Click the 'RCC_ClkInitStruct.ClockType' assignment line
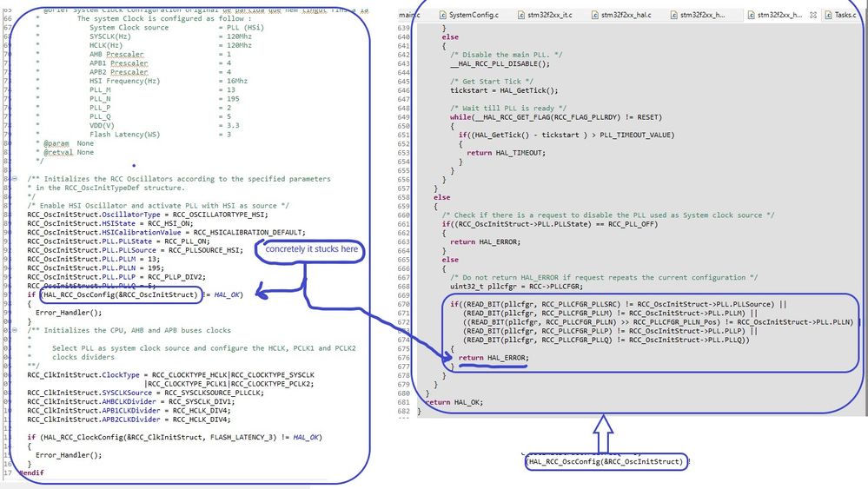 pyautogui.click(x=170, y=374)
